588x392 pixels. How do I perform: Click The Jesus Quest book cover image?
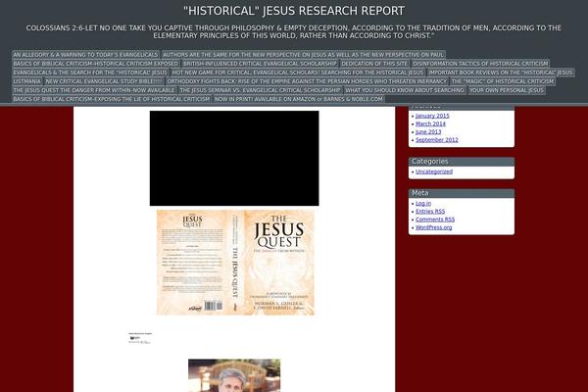[235, 263]
